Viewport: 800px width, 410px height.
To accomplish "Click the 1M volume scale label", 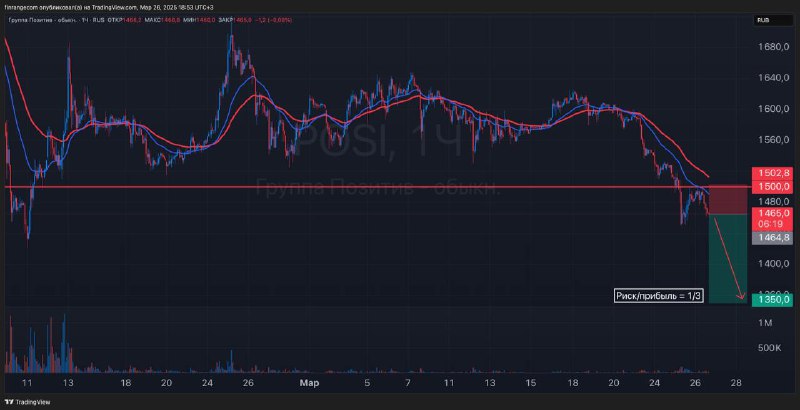I will click(765, 323).
